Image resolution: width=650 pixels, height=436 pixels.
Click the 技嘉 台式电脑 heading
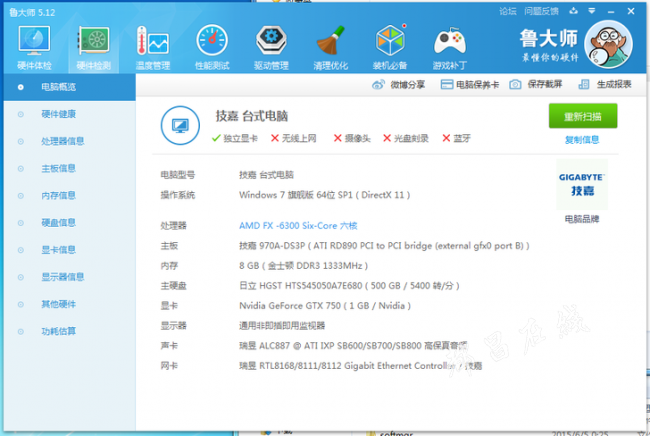(252, 116)
